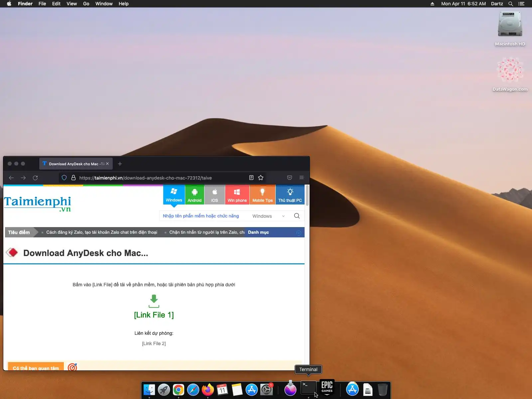
Task: Open Google Chrome from the Dock
Action: click(179, 390)
